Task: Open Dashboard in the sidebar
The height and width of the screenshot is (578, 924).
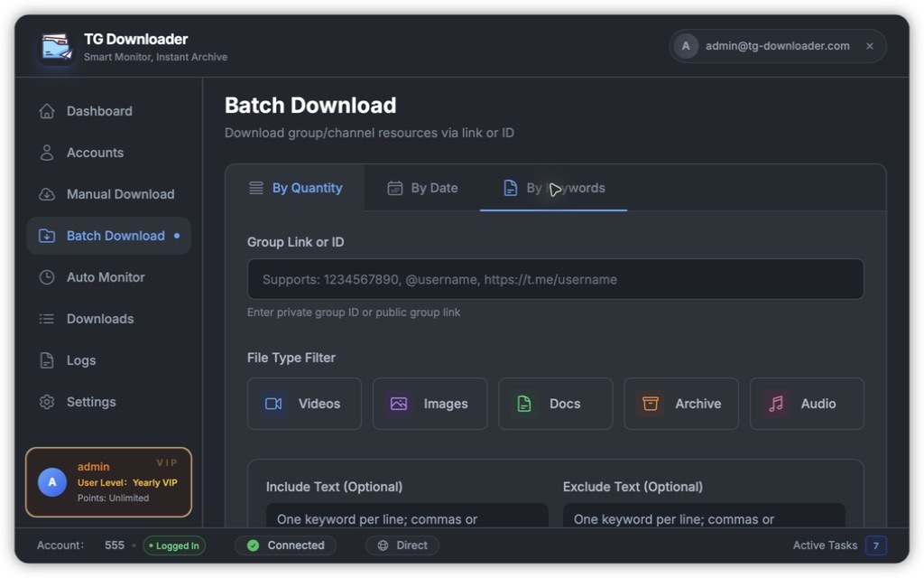Action: [108, 111]
